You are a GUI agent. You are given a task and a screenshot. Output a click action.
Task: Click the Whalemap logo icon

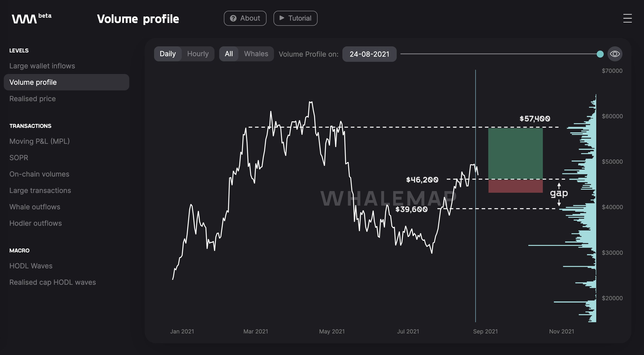tap(24, 19)
